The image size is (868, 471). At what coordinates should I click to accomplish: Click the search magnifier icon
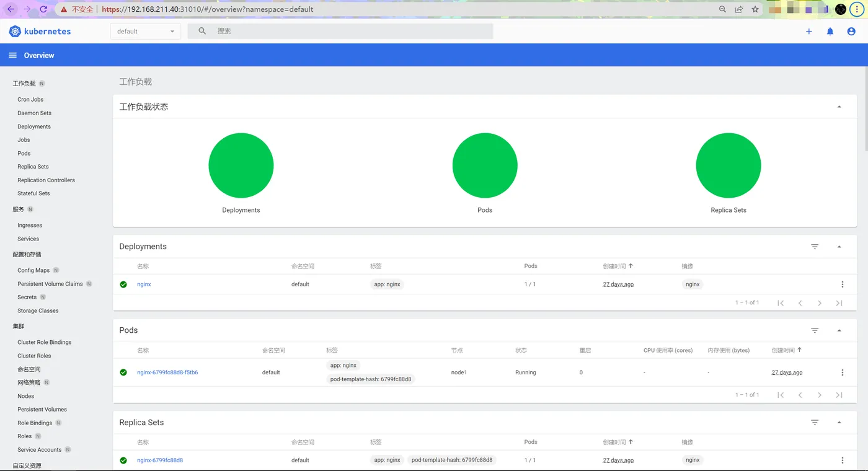point(202,31)
